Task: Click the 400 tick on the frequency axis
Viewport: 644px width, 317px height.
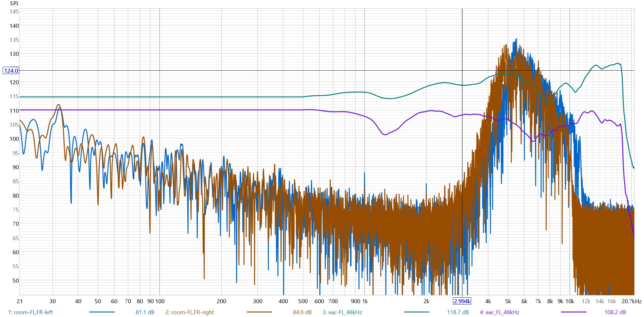Action: (x=283, y=301)
